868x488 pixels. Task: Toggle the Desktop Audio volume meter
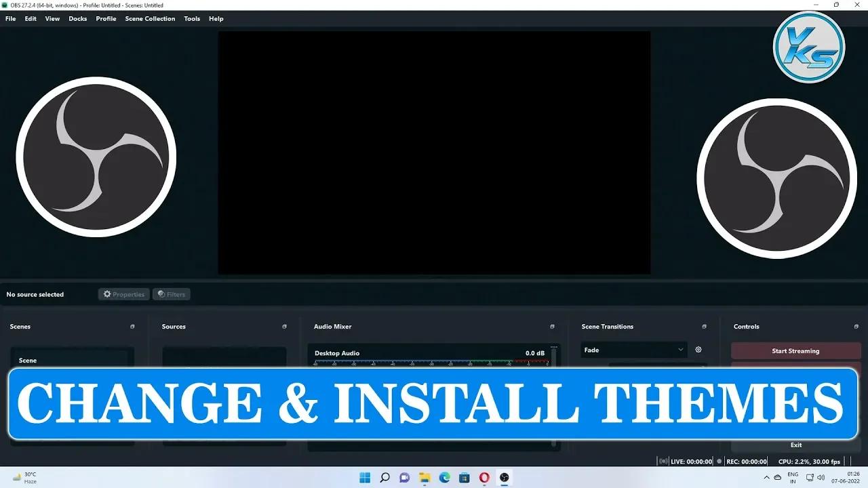[x=434, y=363]
